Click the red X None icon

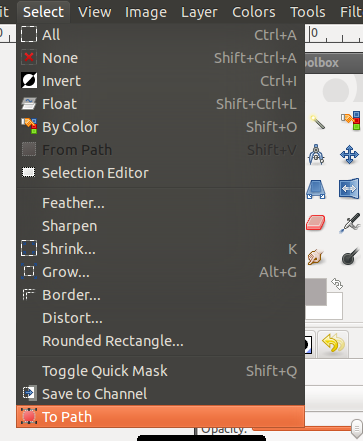click(x=29, y=57)
